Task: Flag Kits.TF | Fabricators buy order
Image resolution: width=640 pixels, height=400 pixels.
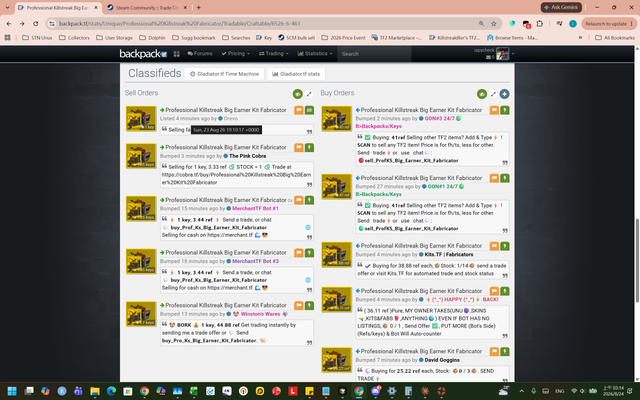Action: pyautogui.click(x=494, y=246)
